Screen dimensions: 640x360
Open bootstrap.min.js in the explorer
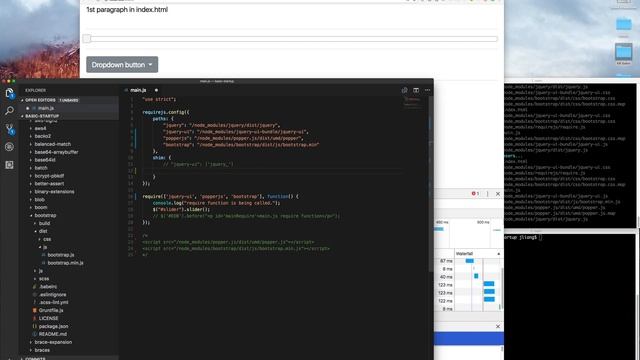point(65,263)
